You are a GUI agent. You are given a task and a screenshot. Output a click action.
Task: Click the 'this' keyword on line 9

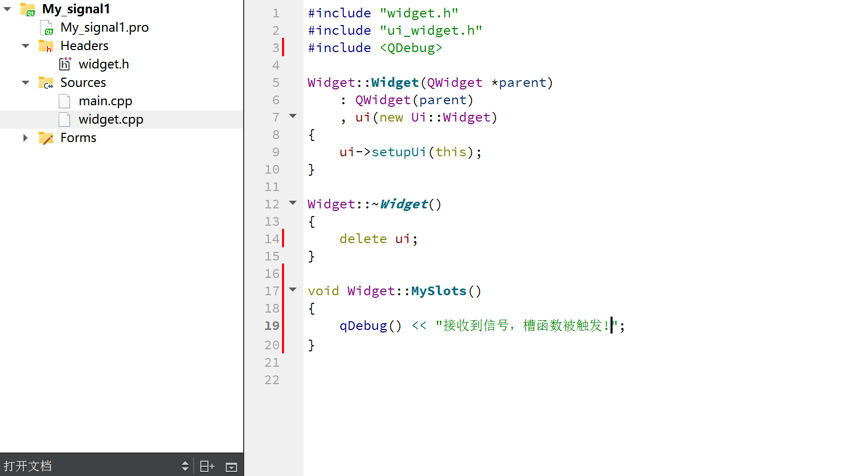(451, 152)
